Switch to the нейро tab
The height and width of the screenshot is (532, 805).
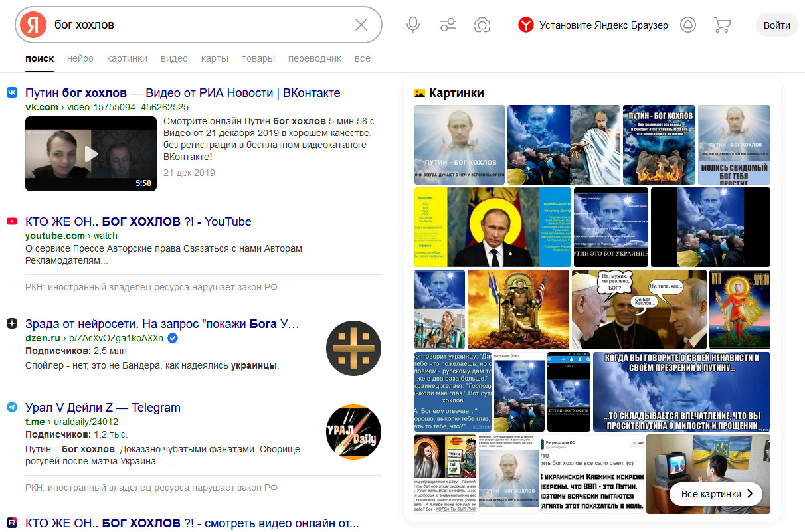click(80, 58)
